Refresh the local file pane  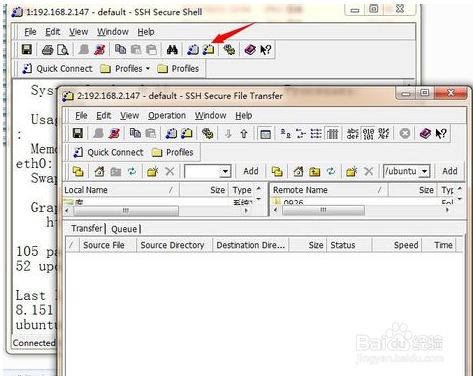point(132,172)
